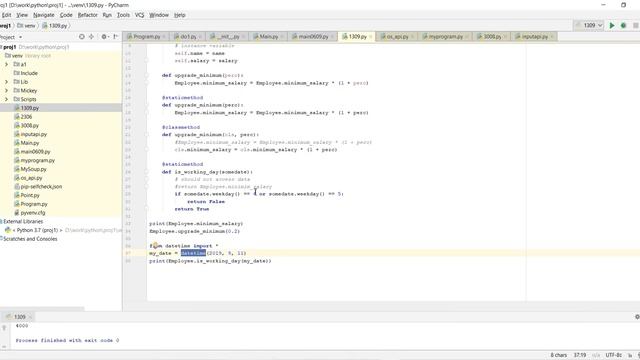Hide the Project tool window
The image size is (640, 360).
point(116,37)
